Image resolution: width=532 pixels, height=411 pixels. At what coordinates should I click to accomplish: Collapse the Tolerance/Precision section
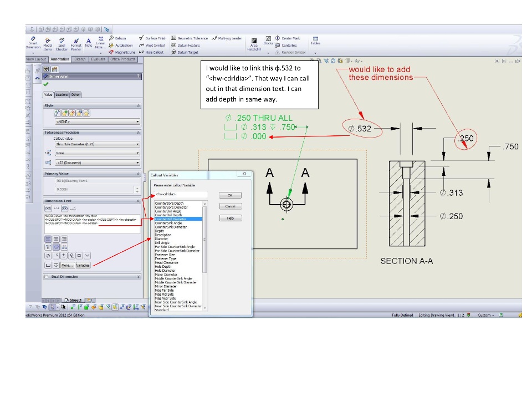point(138,132)
